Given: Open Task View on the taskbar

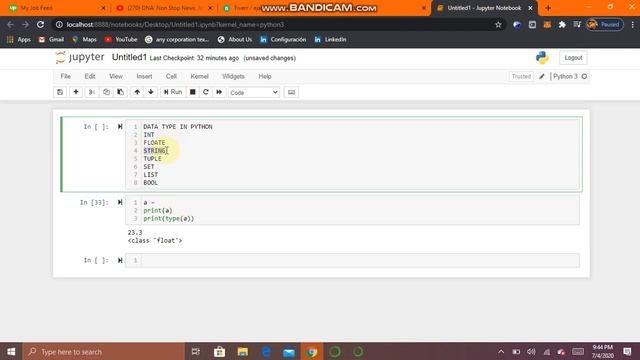Looking at the screenshot, I should click(x=196, y=351).
